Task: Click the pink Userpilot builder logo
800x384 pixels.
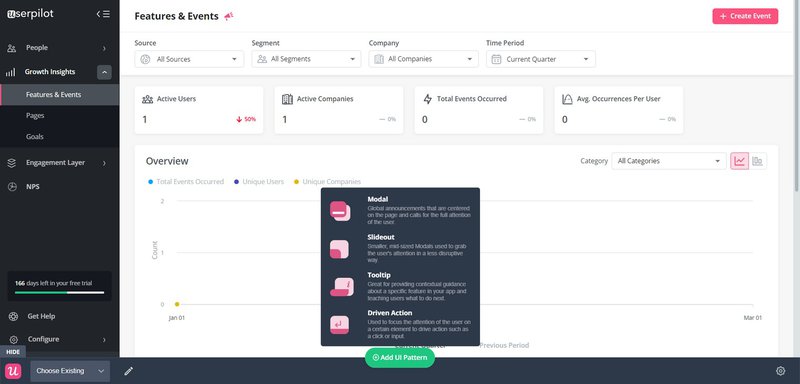Action: (x=13, y=371)
